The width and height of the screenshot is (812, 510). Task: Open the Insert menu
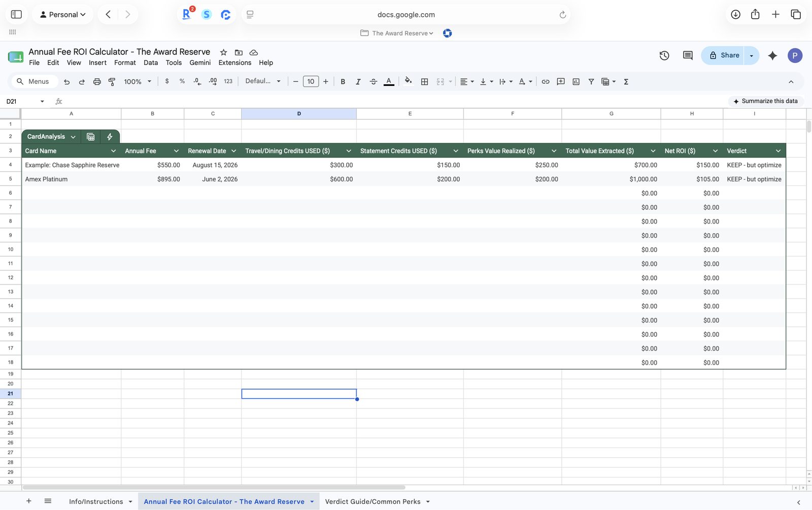97,63
